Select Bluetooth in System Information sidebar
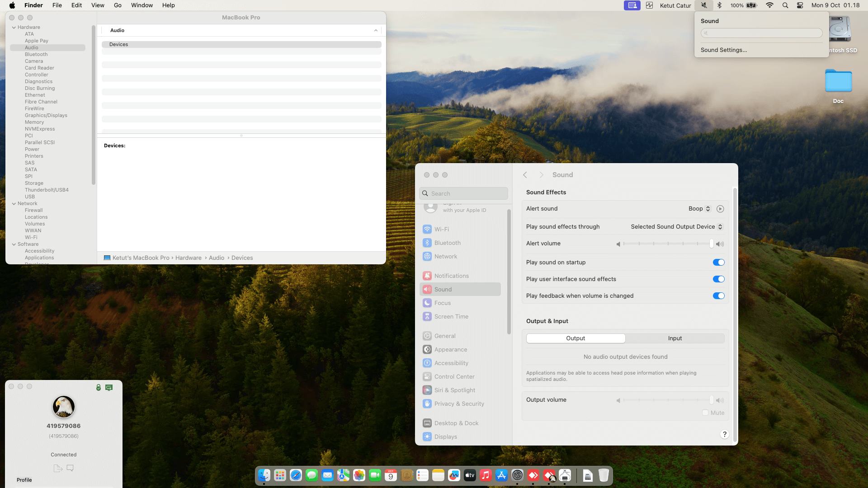Image resolution: width=868 pixels, height=488 pixels. pyautogui.click(x=36, y=54)
